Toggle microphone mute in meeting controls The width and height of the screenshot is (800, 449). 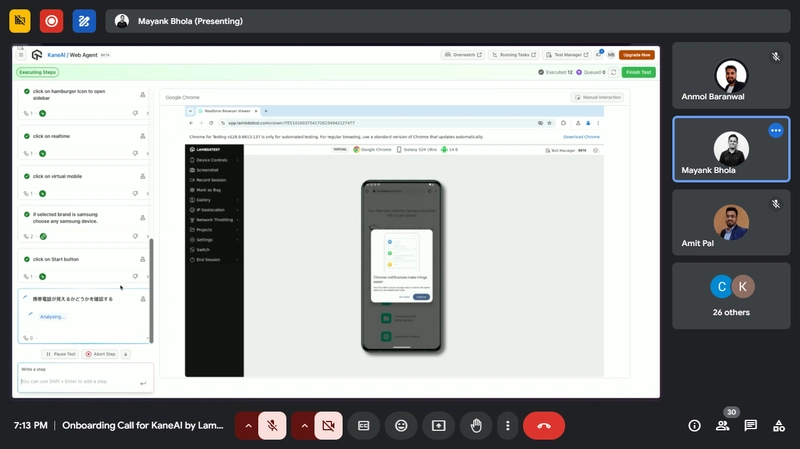pos(272,426)
